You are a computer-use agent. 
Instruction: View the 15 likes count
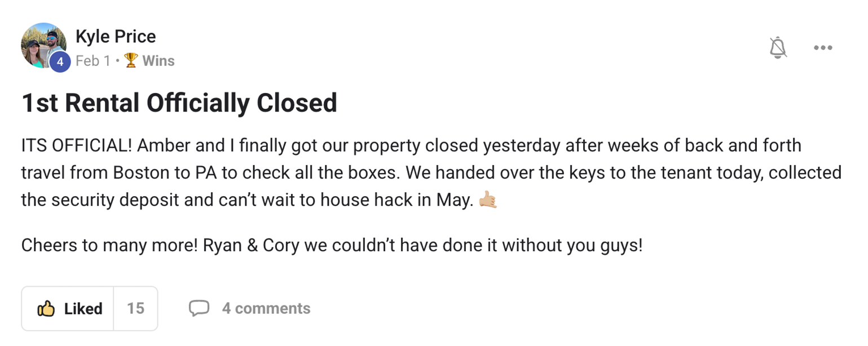click(135, 308)
